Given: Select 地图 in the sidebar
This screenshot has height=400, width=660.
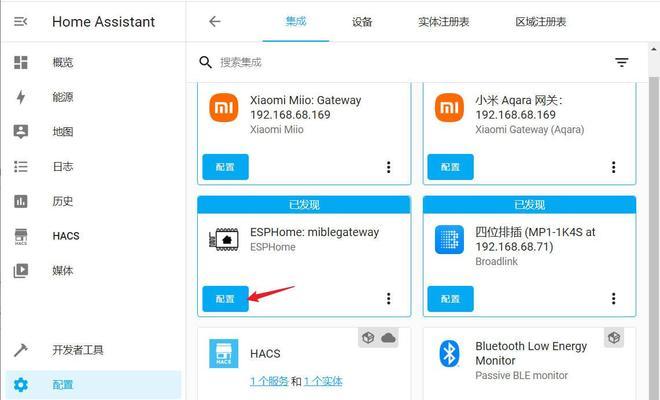Looking at the screenshot, I should point(63,132).
